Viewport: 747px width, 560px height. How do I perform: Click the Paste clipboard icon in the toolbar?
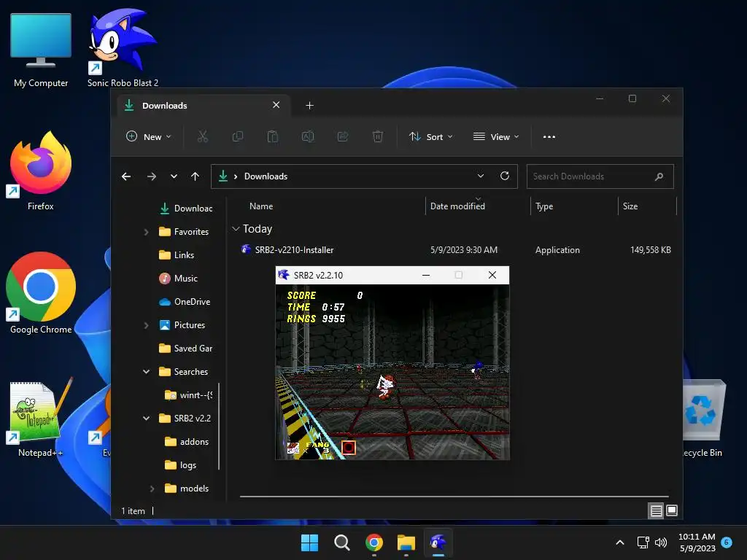click(273, 136)
